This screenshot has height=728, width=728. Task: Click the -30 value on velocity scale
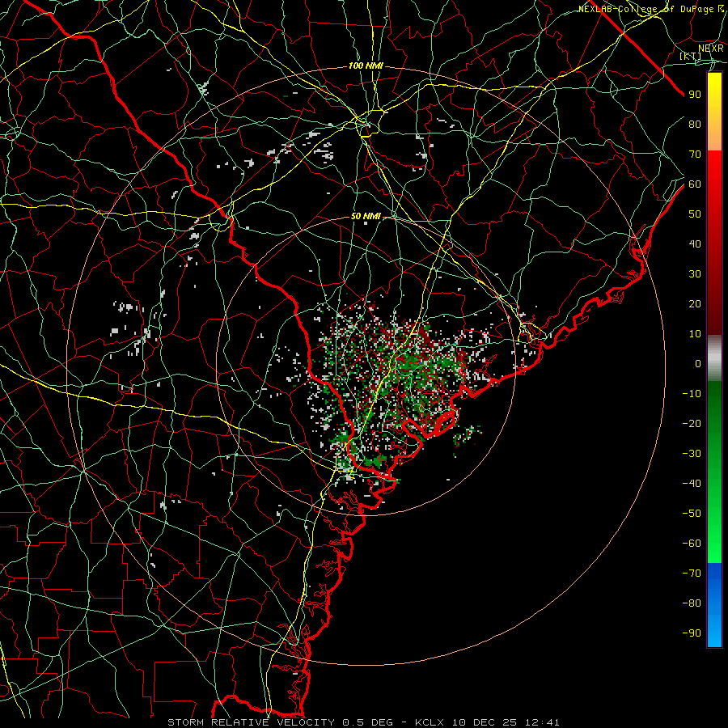click(x=692, y=454)
